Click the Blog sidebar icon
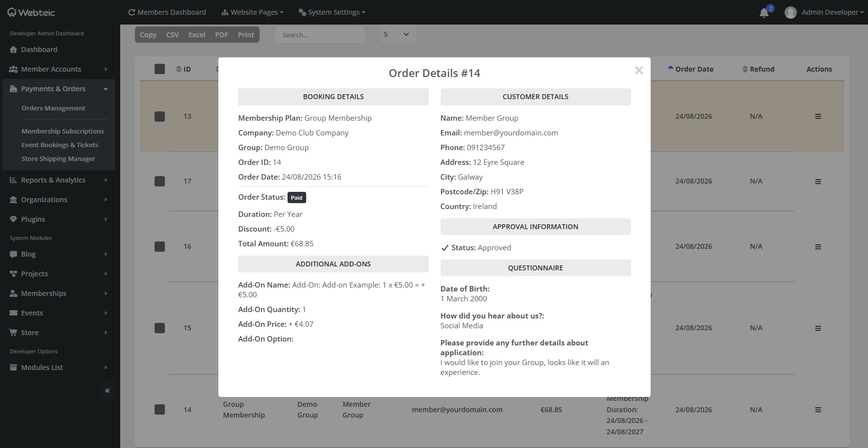868x448 pixels. point(14,254)
